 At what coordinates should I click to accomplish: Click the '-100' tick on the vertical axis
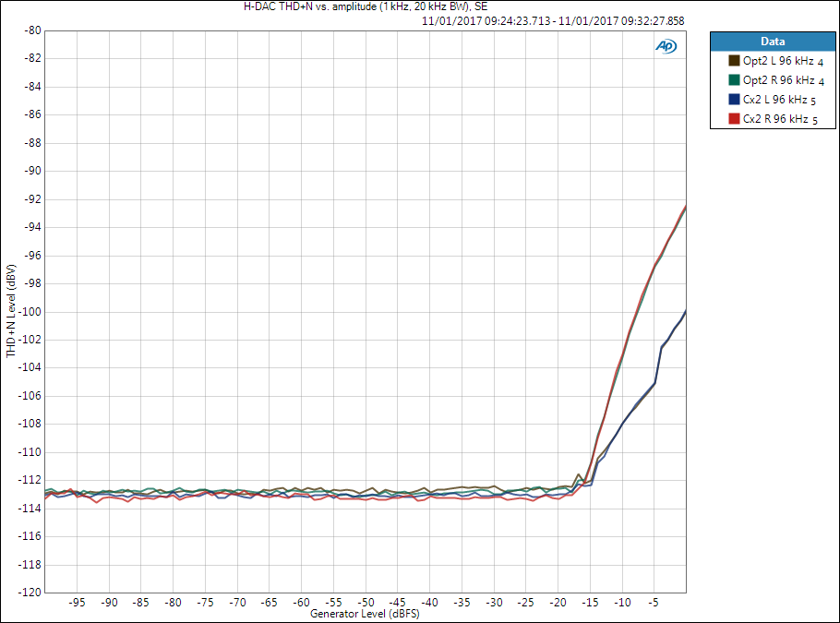pos(31,311)
